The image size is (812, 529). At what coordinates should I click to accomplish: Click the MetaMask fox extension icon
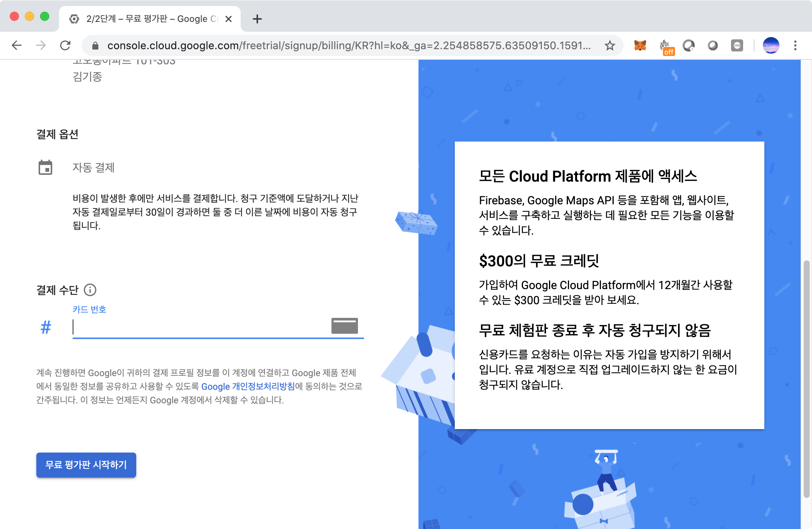(x=640, y=46)
